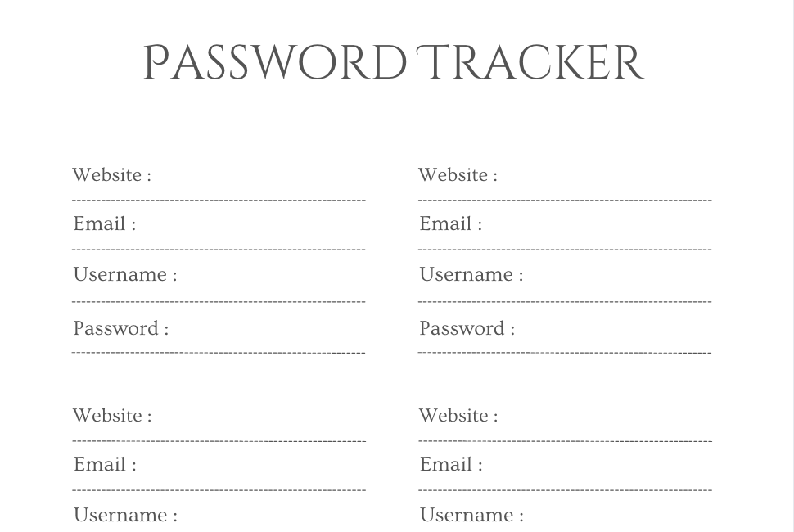Click the Email label in lower-left entry
The image size is (794, 532).
tap(106, 464)
